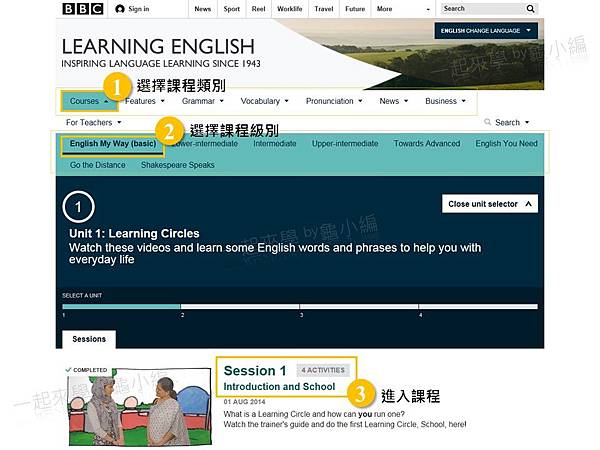This screenshot has width=600, height=450.
Task: Click the magnifier search button in BBC header
Action: point(530,8)
